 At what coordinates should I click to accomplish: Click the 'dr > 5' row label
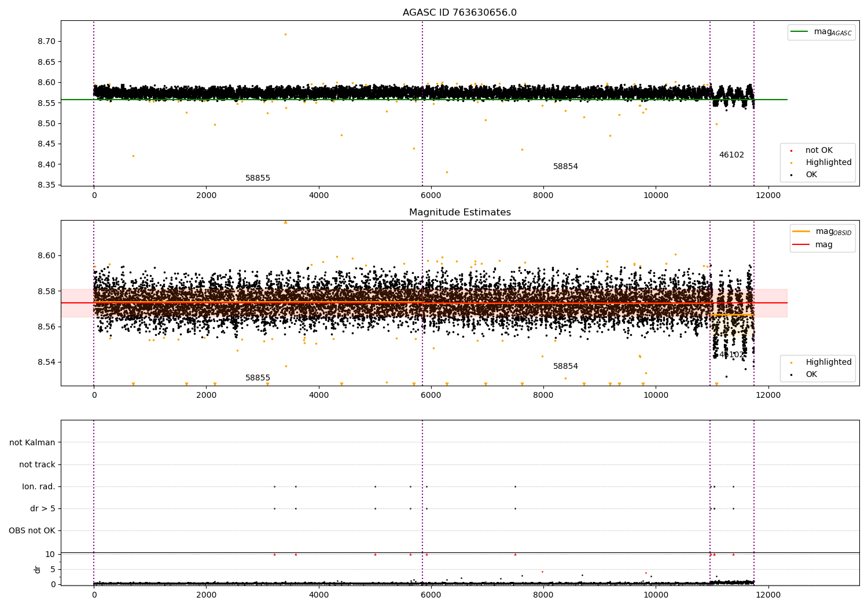pos(43,508)
